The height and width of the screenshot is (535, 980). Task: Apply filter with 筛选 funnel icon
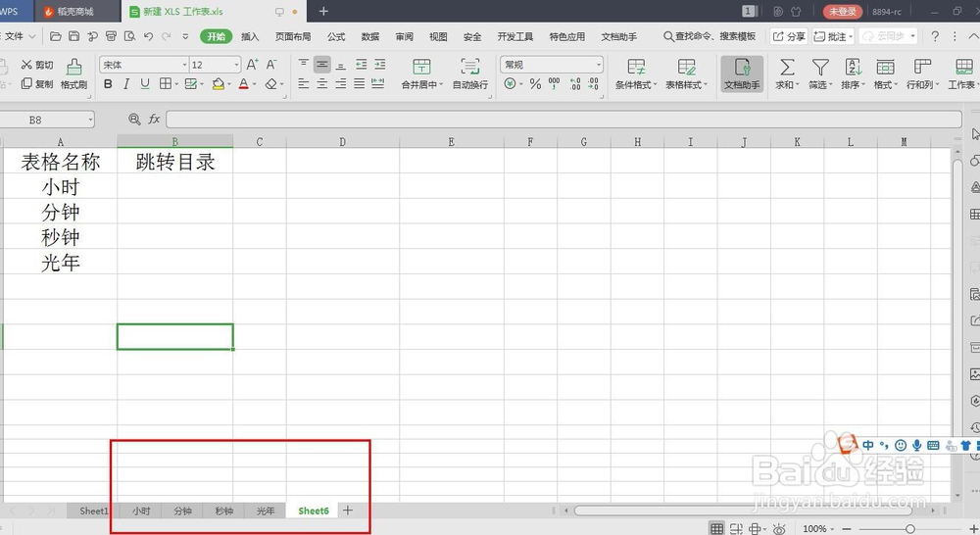[820, 73]
